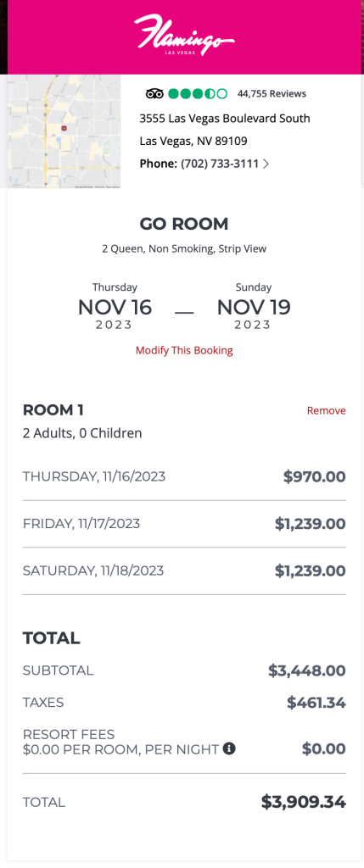Open the map thumbnail
Image resolution: width=364 pixels, height=868 pixels.
click(x=64, y=131)
